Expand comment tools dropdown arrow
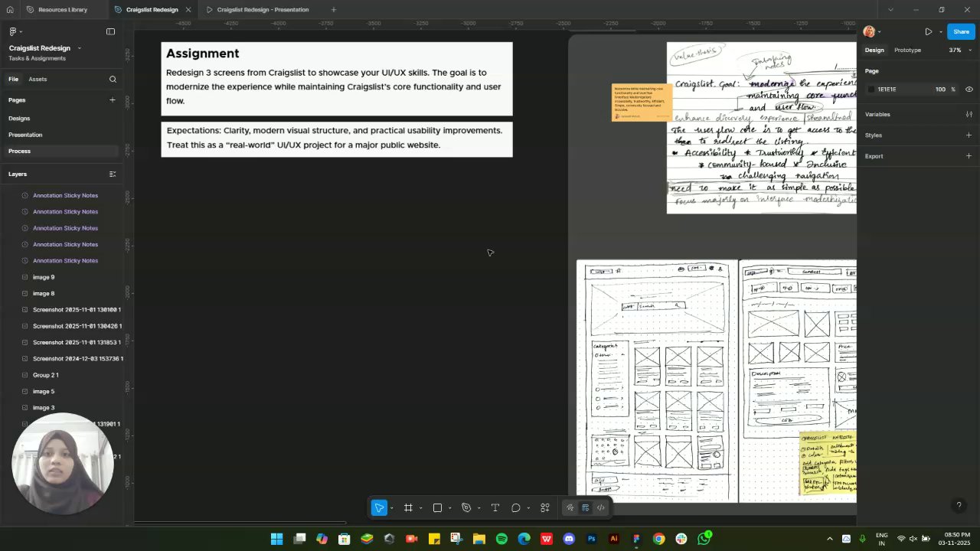Viewport: 980px width, 551px height. coord(528,508)
